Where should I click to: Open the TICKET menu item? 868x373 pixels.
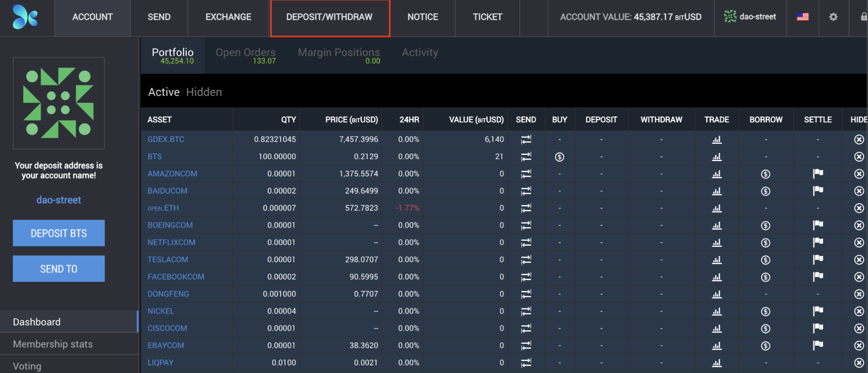coord(487,17)
